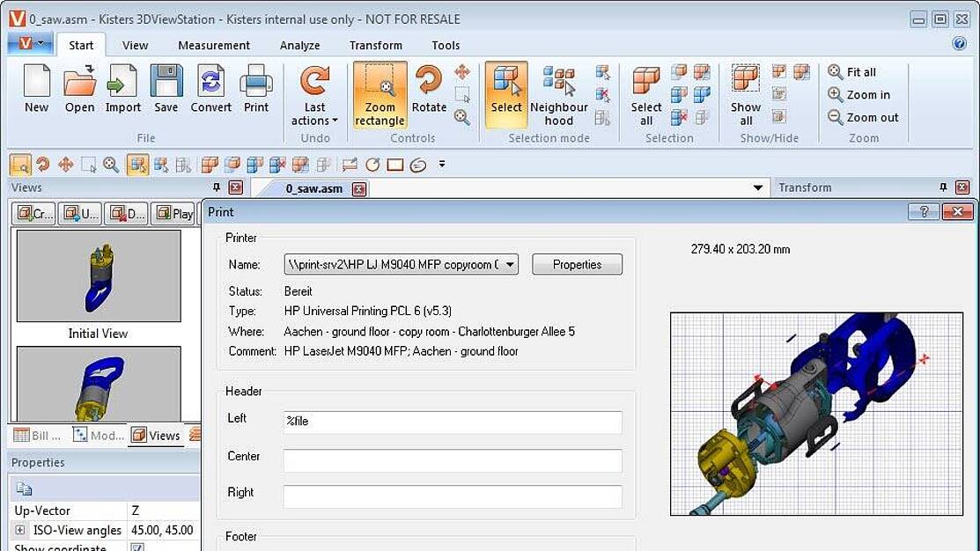Screen dimensions: 980x551
Task: Click the Convert icon
Action: click(x=210, y=89)
